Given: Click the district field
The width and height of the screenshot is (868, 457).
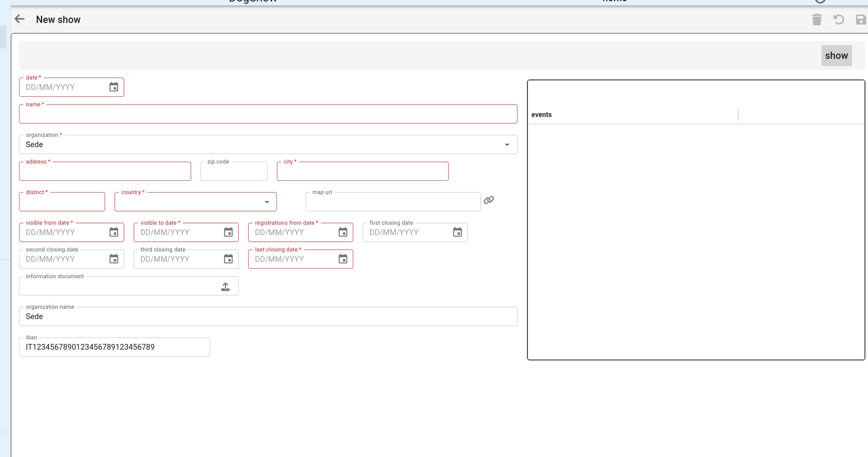Looking at the screenshot, I should [x=62, y=202].
